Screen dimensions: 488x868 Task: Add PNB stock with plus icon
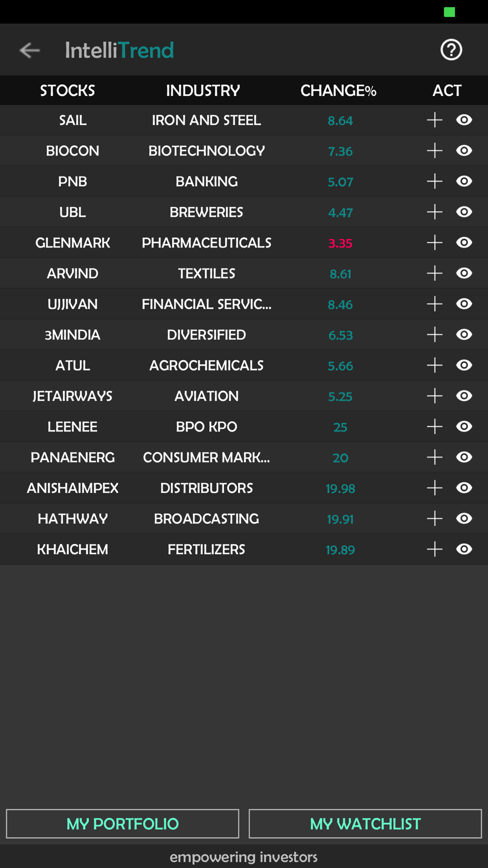pyautogui.click(x=434, y=182)
